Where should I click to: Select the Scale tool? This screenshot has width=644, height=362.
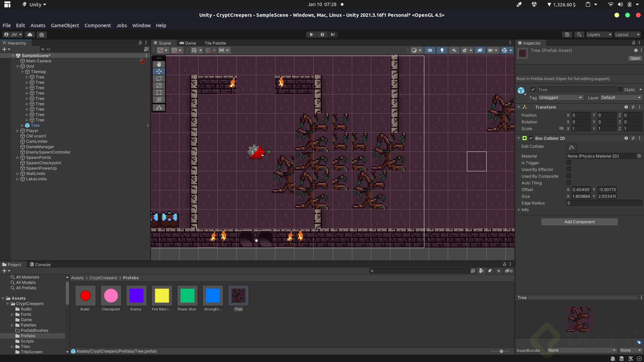tap(159, 85)
